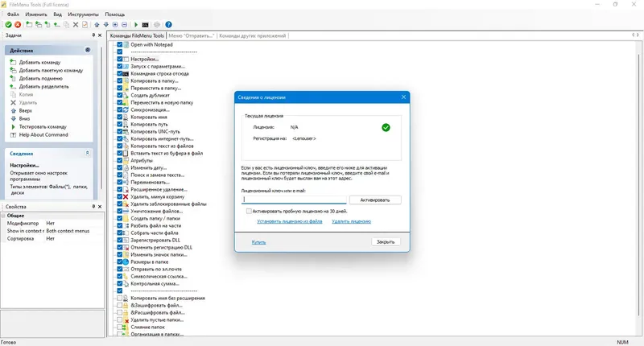
Task: Click 'Установить лицензию из файла' link
Action: pos(290,221)
